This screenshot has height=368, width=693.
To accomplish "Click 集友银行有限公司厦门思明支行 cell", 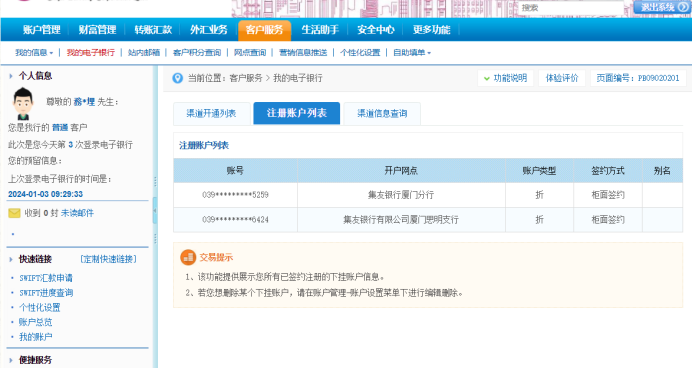I will click(x=401, y=220).
